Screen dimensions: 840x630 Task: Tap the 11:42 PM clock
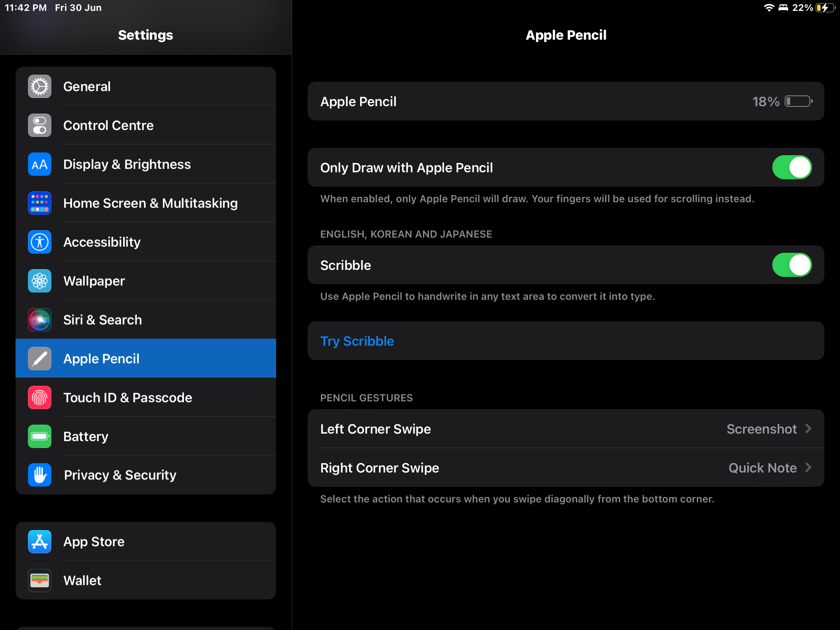pos(26,8)
